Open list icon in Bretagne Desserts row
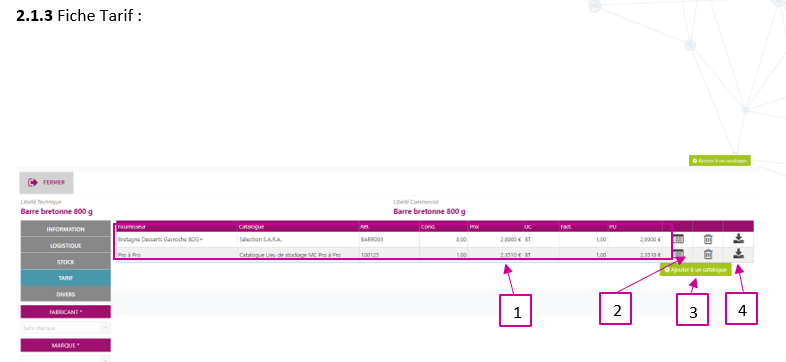The width and height of the screenshot is (786, 362). tap(678, 239)
